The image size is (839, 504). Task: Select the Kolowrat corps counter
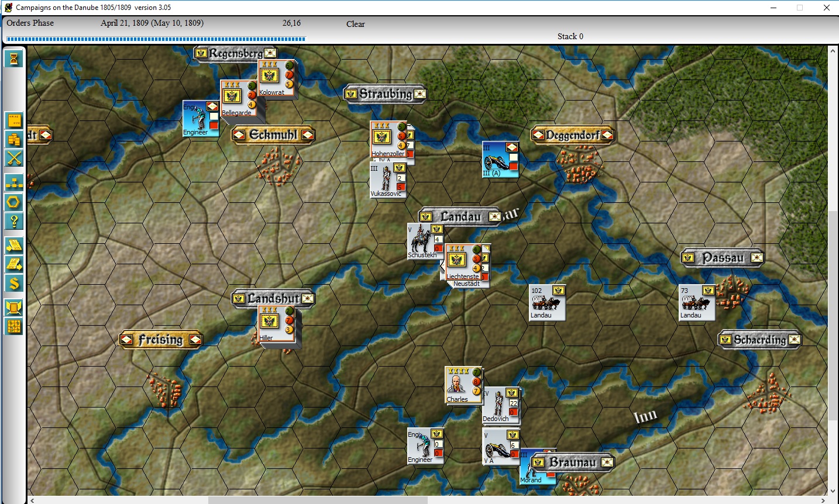point(276,78)
